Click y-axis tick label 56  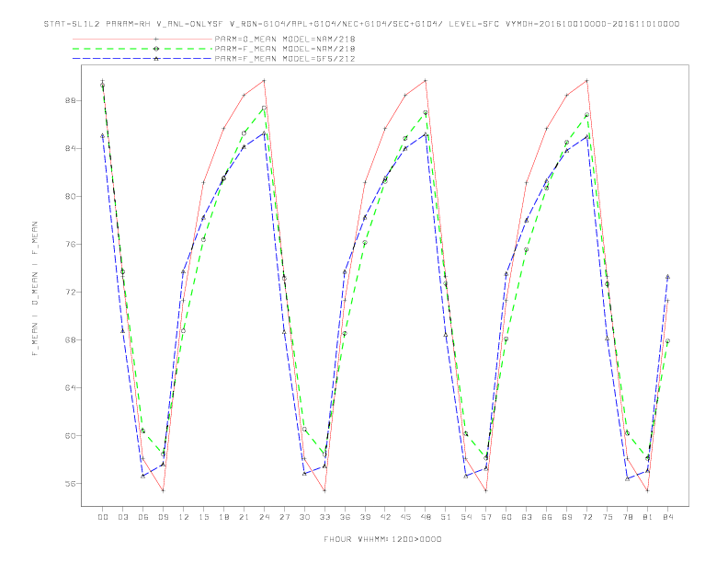point(70,483)
